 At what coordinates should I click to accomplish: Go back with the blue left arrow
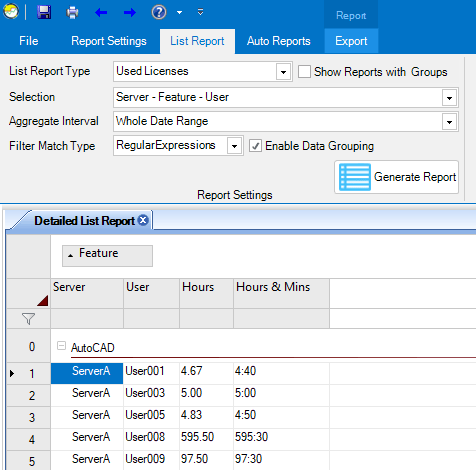tap(101, 13)
